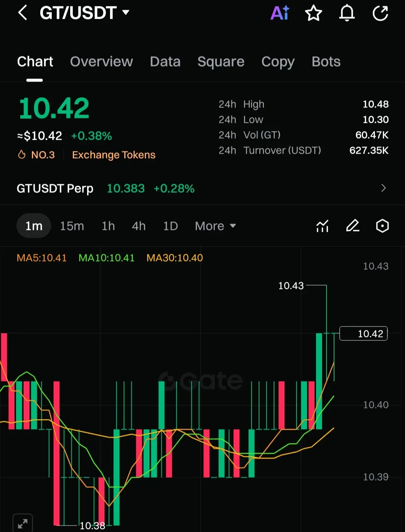
Task: Tap the 10.39 price axis label
Action: point(376,477)
